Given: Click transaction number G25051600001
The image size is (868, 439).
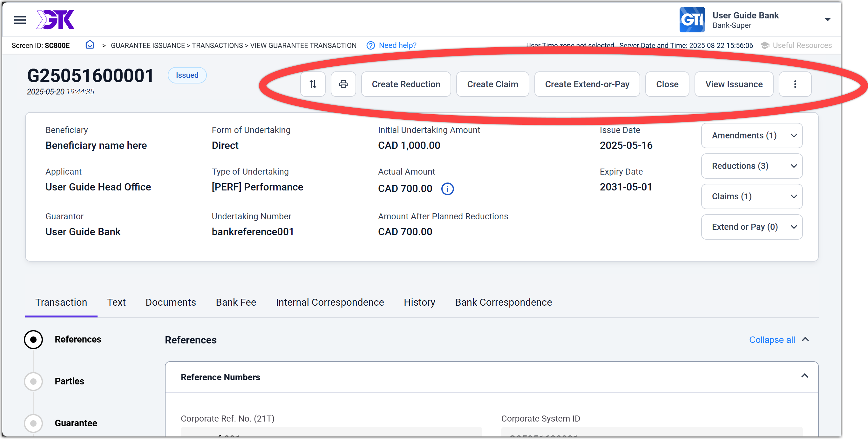Looking at the screenshot, I should click(x=90, y=76).
